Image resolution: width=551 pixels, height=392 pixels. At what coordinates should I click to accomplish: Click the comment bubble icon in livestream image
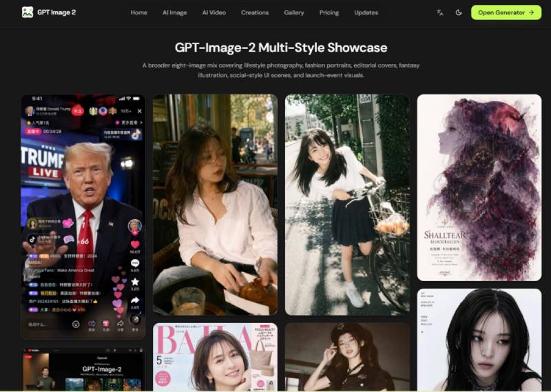click(135, 263)
